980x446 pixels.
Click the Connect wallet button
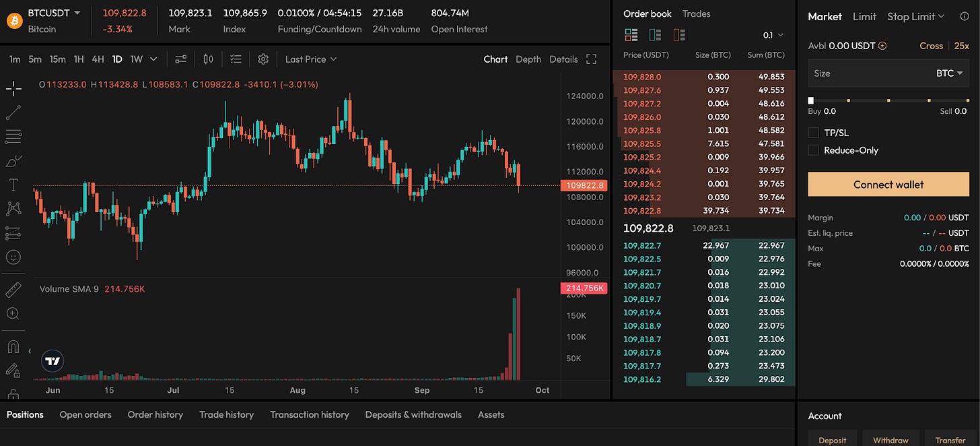(888, 184)
